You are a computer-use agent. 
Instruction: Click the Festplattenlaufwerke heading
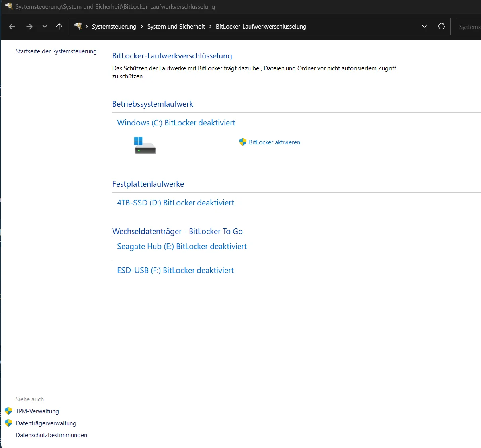click(148, 184)
